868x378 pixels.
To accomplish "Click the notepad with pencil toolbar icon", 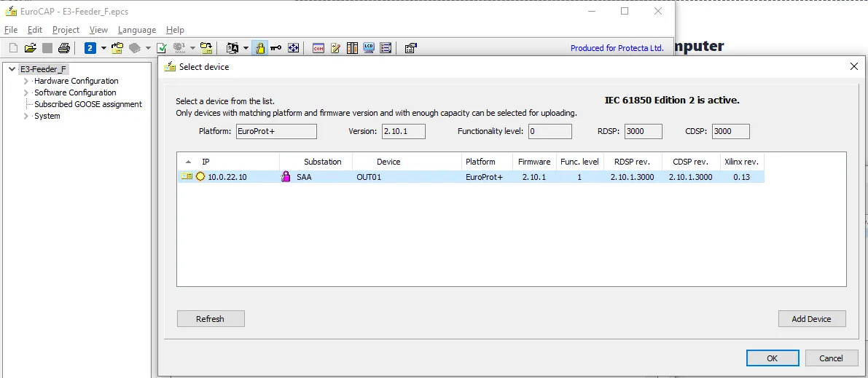I will (335, 48).
